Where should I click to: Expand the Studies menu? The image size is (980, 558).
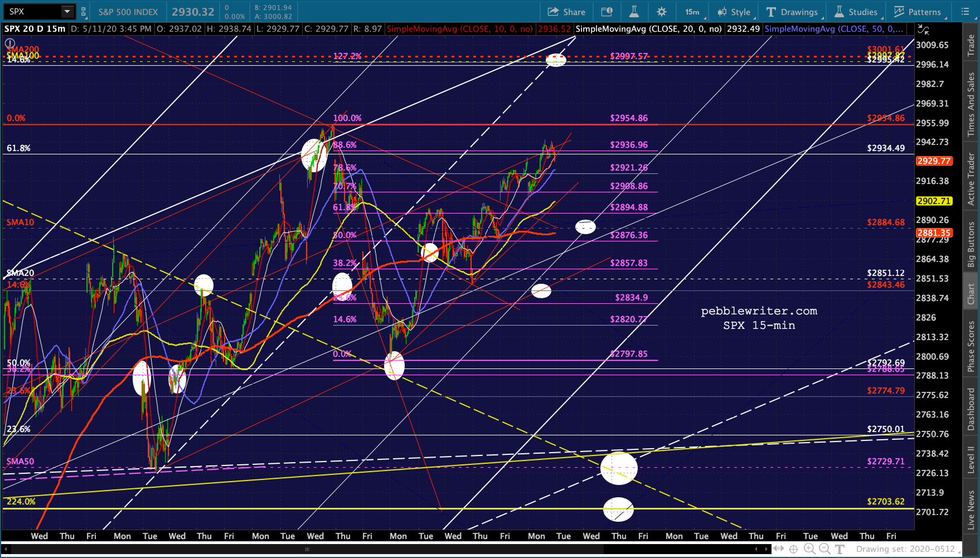857,12
